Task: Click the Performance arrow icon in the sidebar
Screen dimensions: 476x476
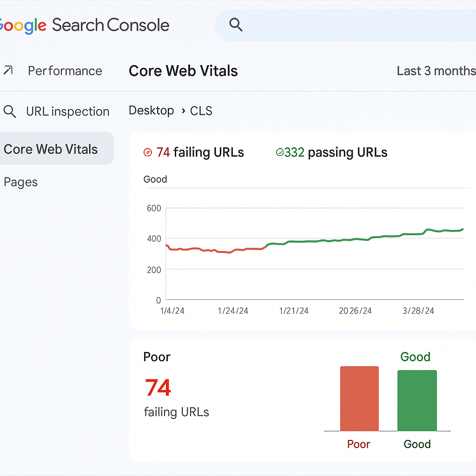Action: coord(8,71)
